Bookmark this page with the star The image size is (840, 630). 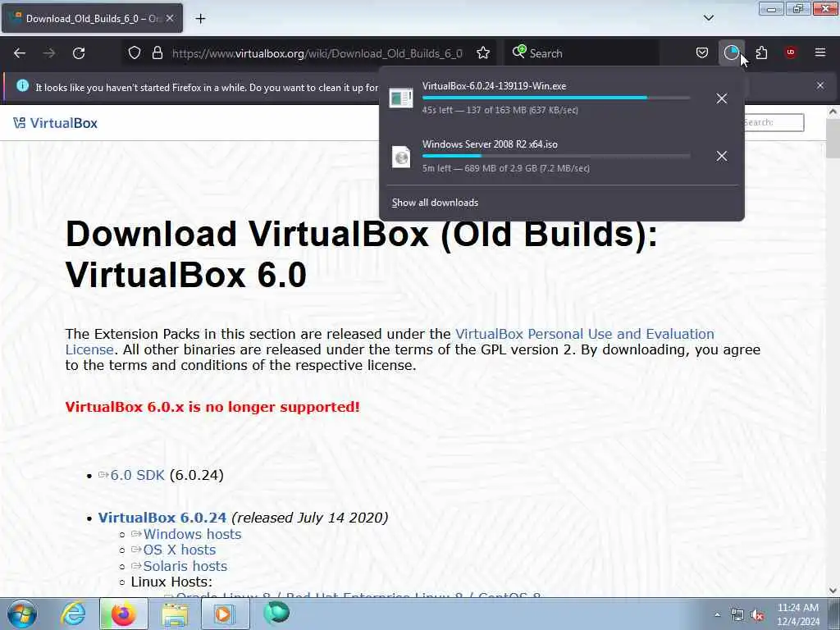click(x=483, y=53)
